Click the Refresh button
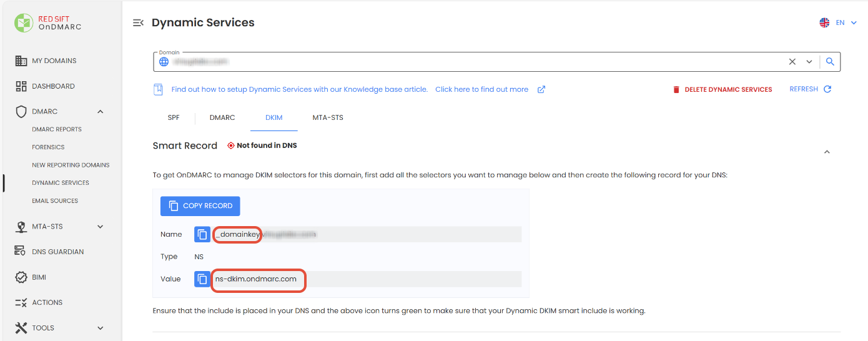 810,89
